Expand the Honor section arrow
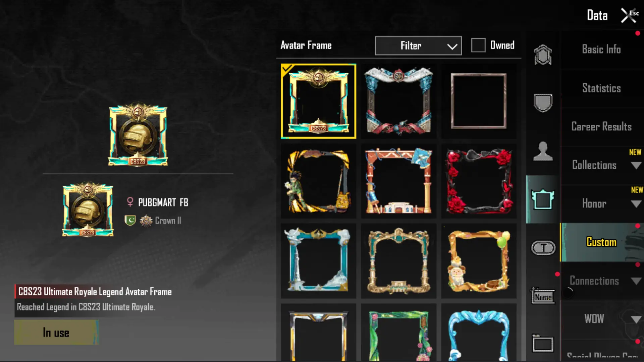The image size is (644, 362). click(x=636, y=204)
